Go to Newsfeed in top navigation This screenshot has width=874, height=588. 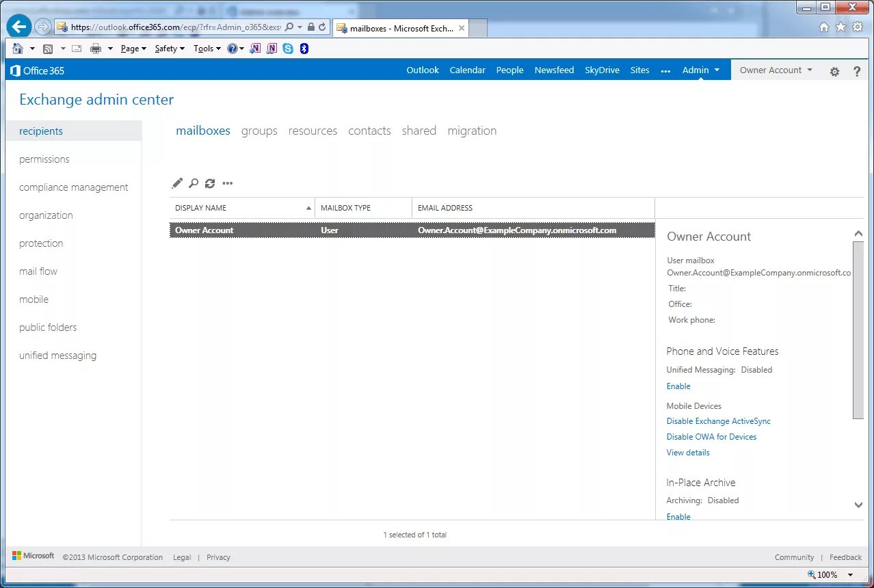554,70
